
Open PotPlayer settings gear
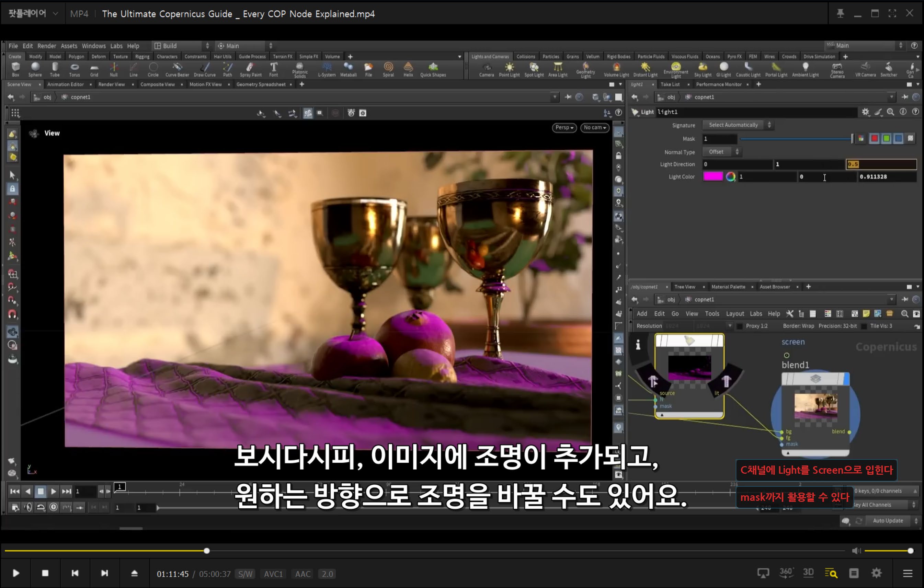pyautogui.click(x=877, y=574)
